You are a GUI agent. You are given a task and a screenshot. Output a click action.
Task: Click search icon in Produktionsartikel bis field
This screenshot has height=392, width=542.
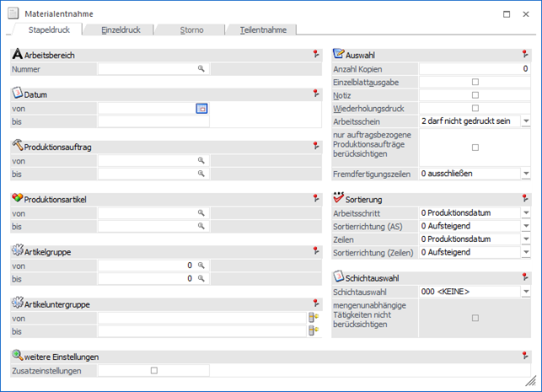pos(201,226)
